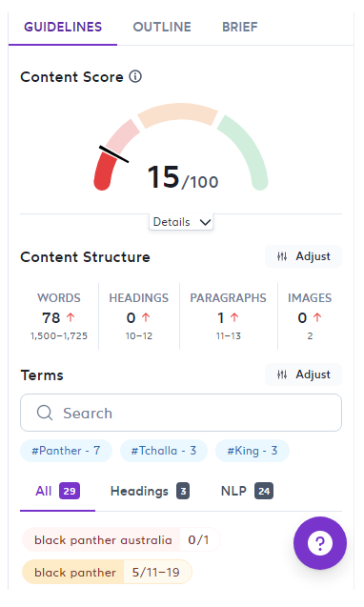Viewport: 364px width, 607px height.
Task: Click the red arrow next to Images count
Action: point(317,317)
